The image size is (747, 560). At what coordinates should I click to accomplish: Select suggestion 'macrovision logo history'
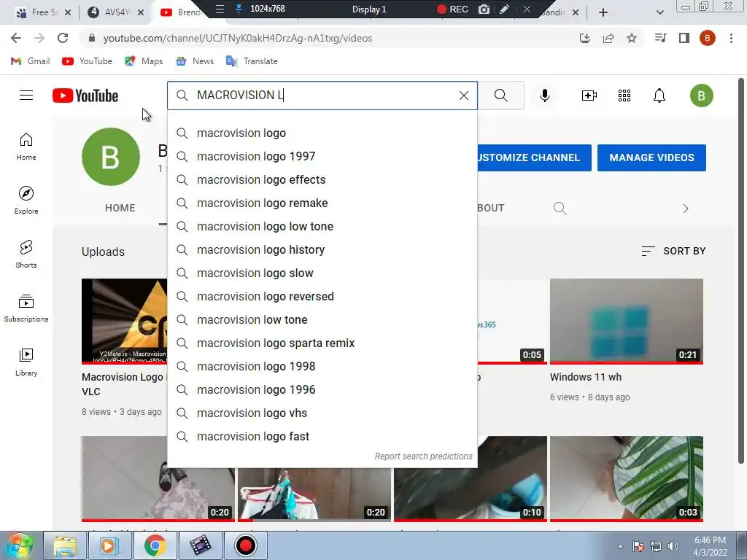322,249
